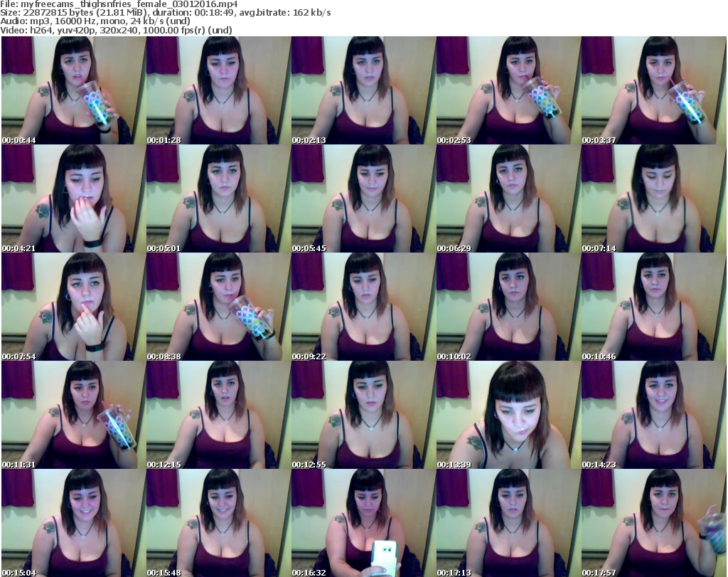728x577 pixels.
Task: Select the thumbnail stamped 00:03:37
Action: 654,90
